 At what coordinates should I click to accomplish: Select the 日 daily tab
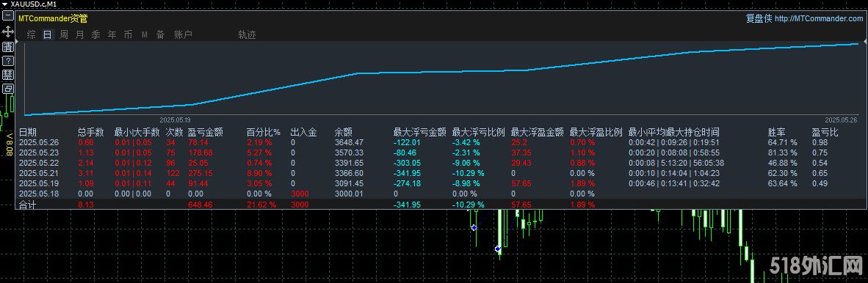tap(48, 34)
